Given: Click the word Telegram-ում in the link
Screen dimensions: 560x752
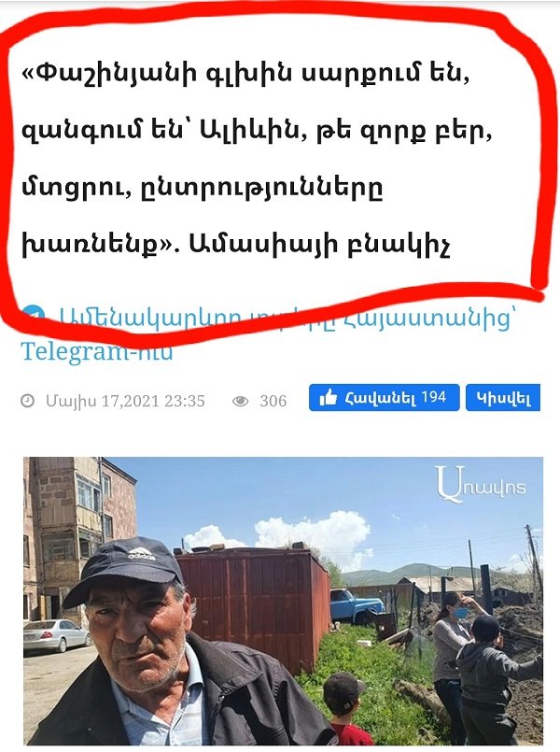Looking at the screenshot, I should [x=97, y=351].
